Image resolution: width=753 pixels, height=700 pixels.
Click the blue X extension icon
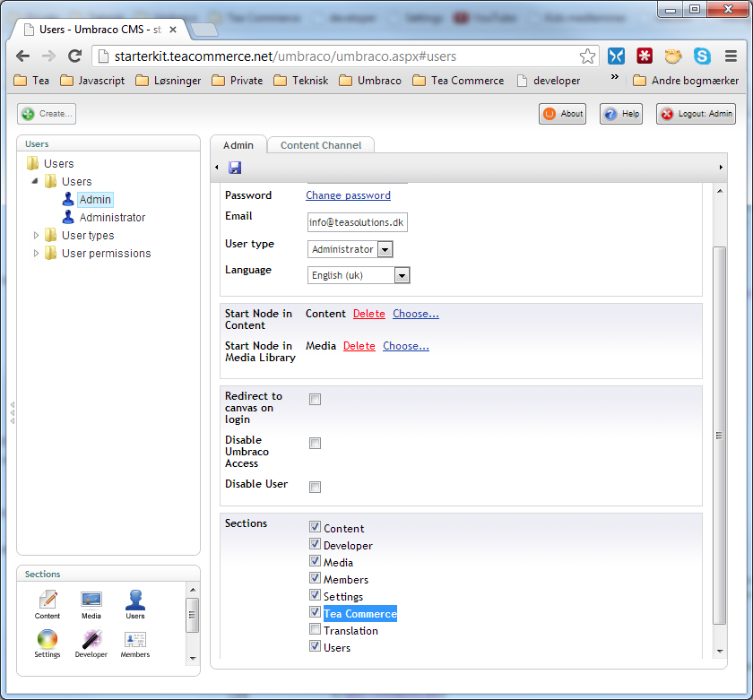(x=616, y=56)
